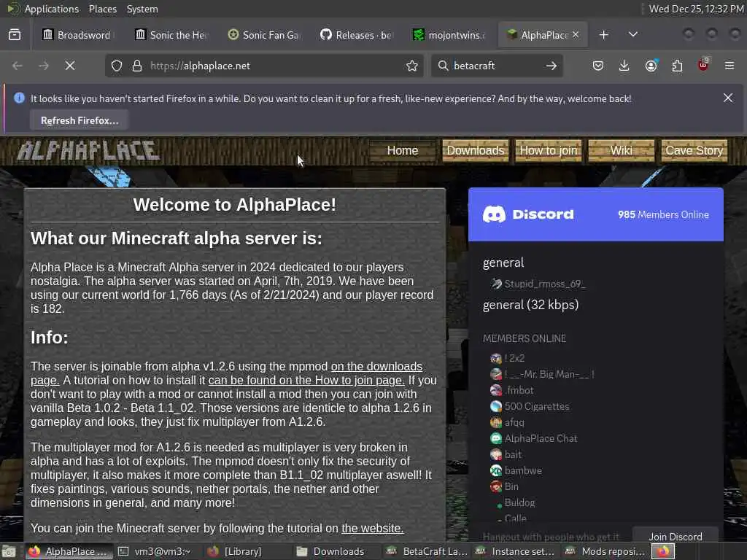Open the Places menu
This screenshot has height=560, width=747.
click(x=103, y=9)
